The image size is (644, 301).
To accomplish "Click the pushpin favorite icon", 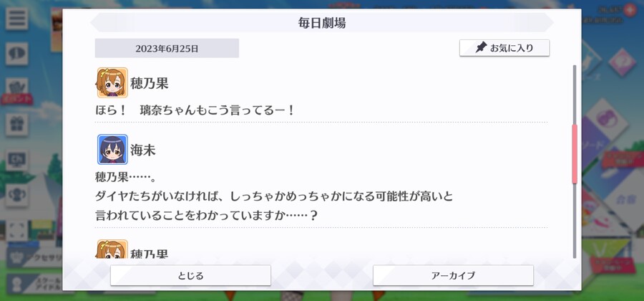I will pyautogui.click(x=481, y=48).
